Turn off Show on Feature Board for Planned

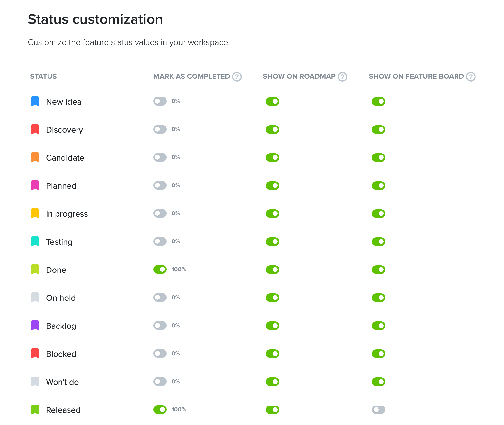(378, 185)
